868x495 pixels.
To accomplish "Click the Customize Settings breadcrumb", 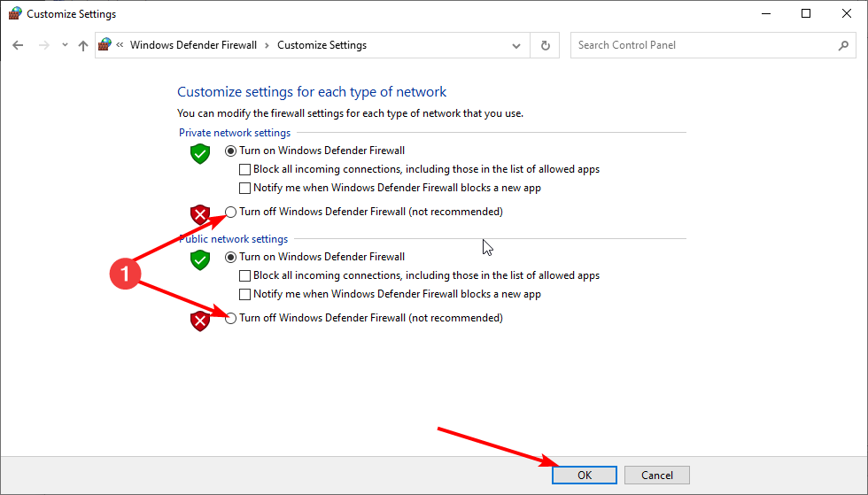I will coord(322,45).
